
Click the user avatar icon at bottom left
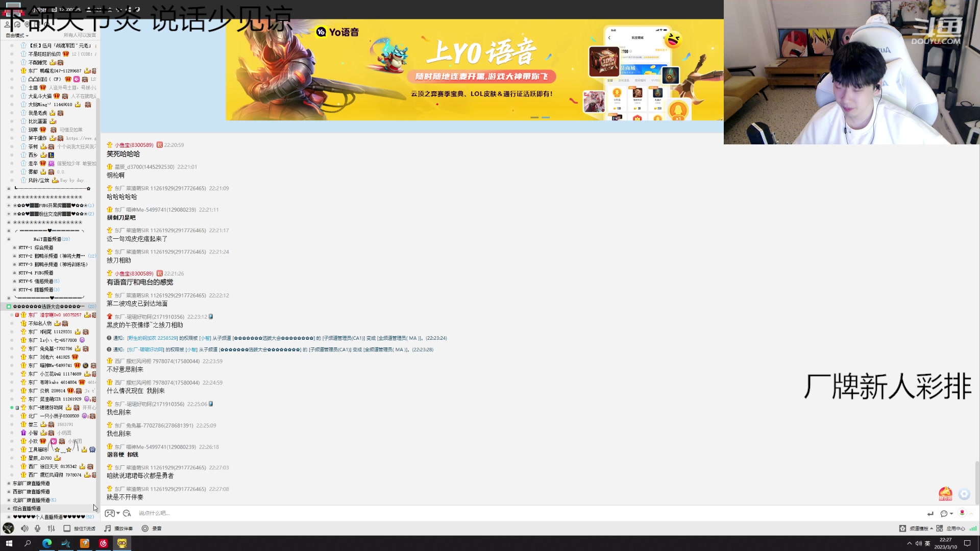click(x=8, y=529)
